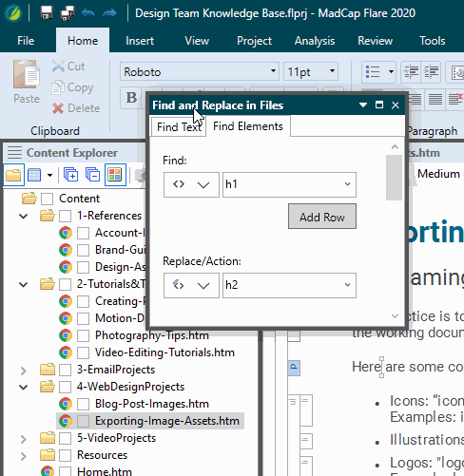The image size is (464, 476).
Task: Increase indent using the indent icon
Action: pyautogui.click(x=431, y=72)
